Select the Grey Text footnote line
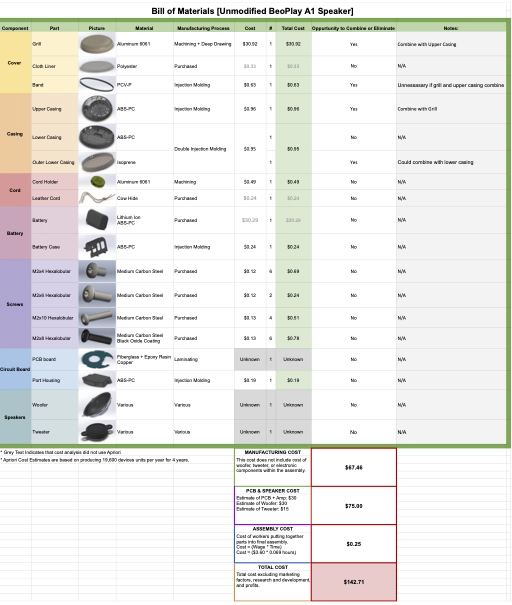This screenshot has width=512, height=605. pos(61,452)
